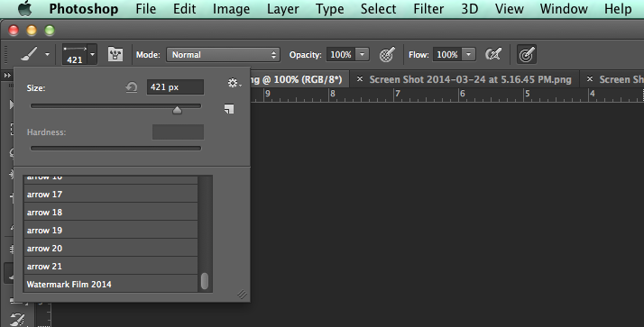Select the arrow 20 brush
Image resolution: width=644 pixels, height=327 pixels.
tap(111, 249)
